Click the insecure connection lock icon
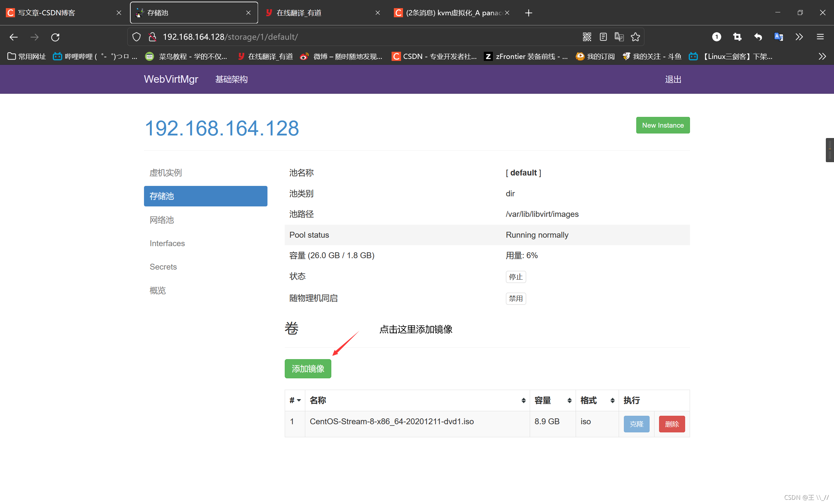834x504 pixels. pos(153,37)
